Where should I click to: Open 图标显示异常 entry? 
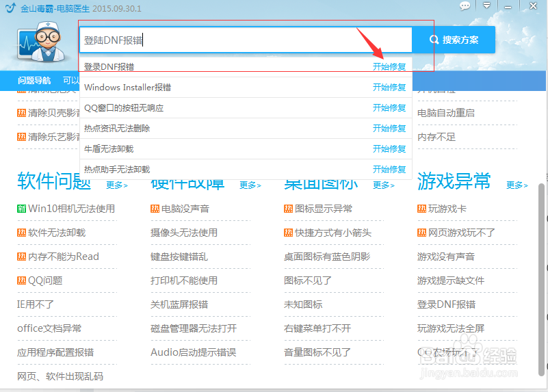(x=324, y=209)
